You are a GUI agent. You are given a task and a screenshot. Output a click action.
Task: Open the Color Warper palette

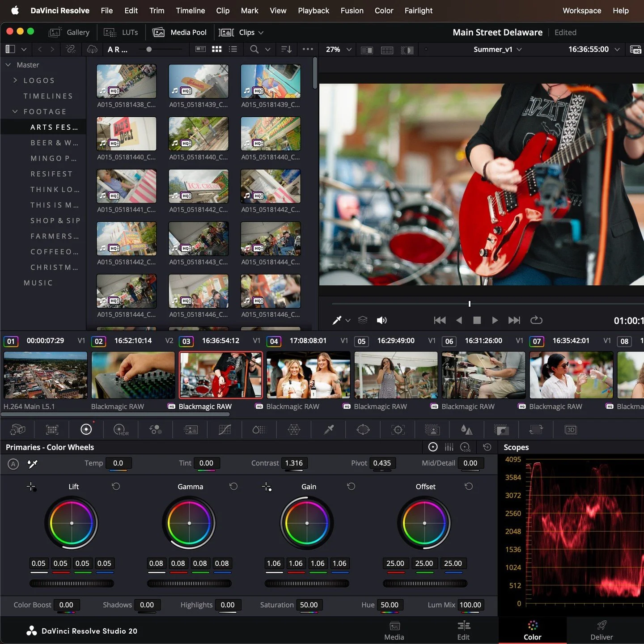click(294, 430)
